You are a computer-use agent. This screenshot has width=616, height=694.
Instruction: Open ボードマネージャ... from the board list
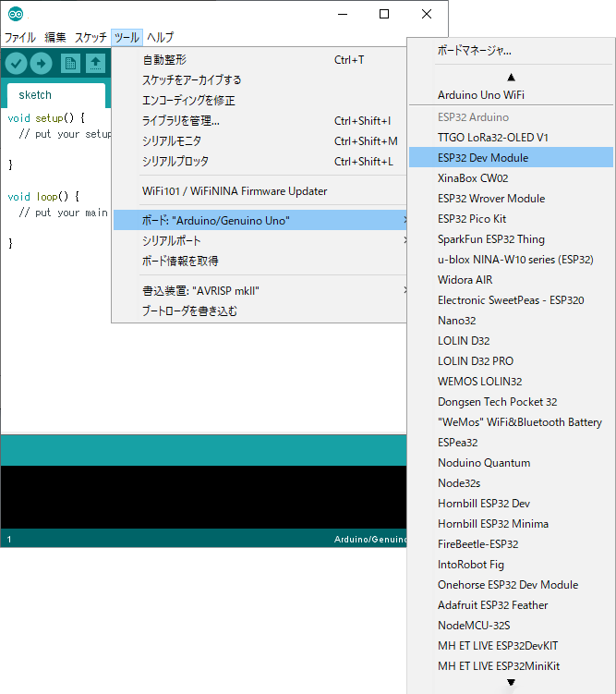(x=511, y=51)
